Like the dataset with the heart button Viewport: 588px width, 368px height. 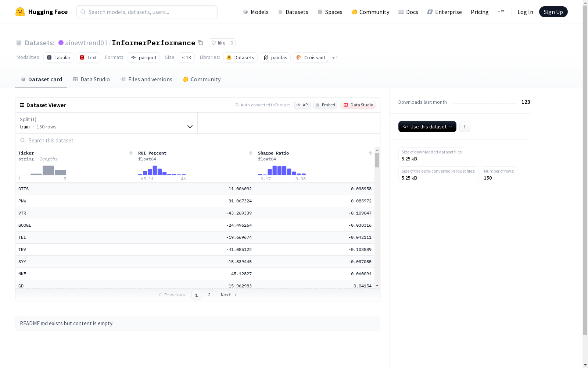point(218,43)
